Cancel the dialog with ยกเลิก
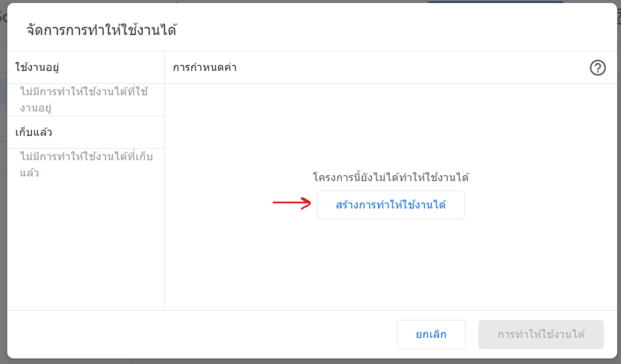The height and width of the screenshot is (364, 621). tap(431, 334)
